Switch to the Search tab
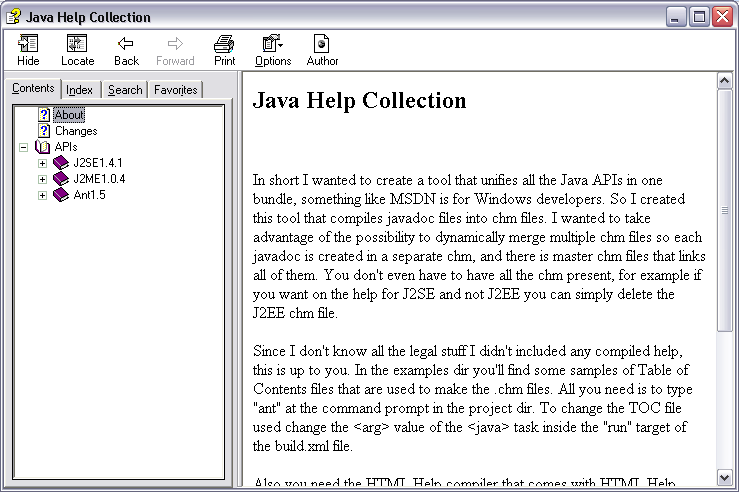This screenshot has width=739, height=492. click(x=125, y=90)
